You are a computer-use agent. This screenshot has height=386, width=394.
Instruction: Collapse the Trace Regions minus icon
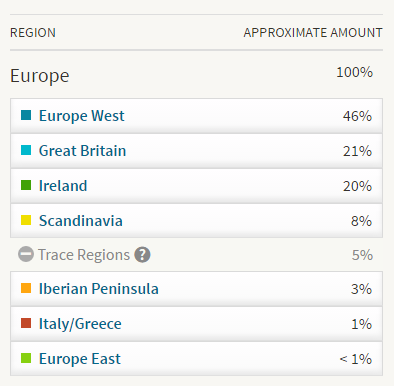tap(26, 254)
